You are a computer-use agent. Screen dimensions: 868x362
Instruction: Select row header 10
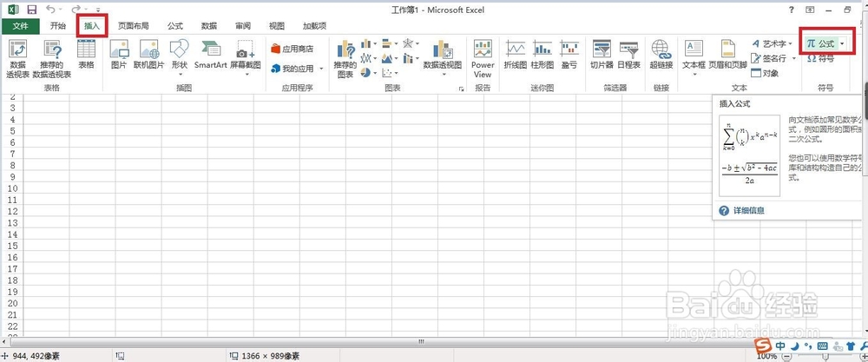[x=11, y=188]
